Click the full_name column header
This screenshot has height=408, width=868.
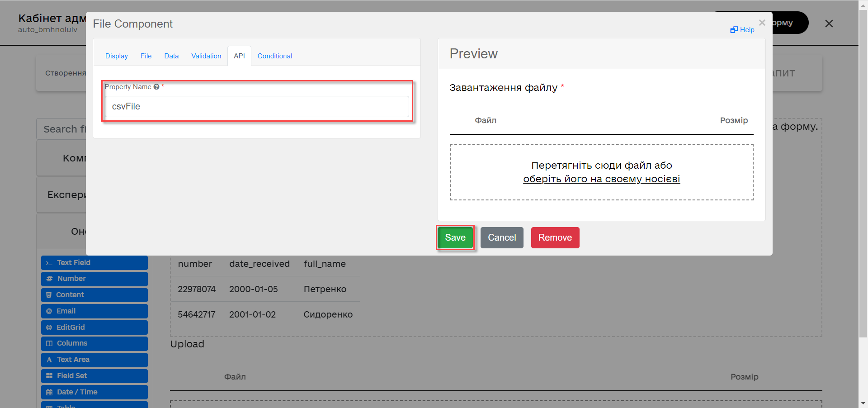pyautogui.click(x=325, y=264)
